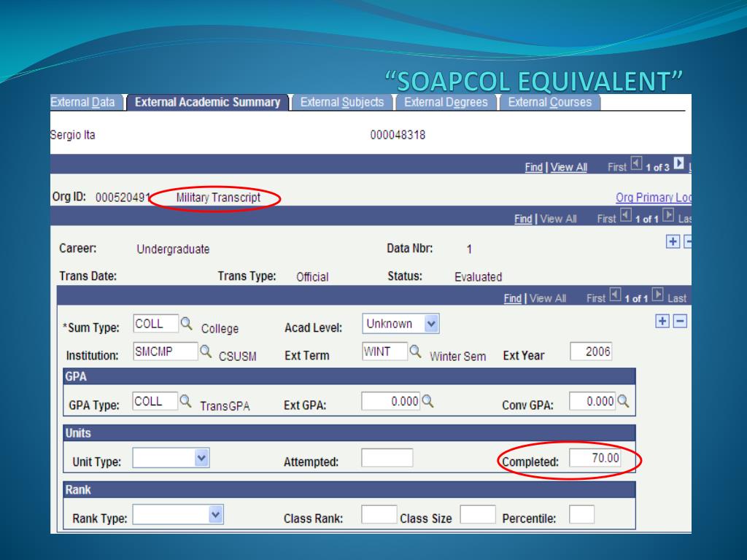Image resolution: width=747 pixels, height=560 pixels.
Task: Click the Ext Year field showing 2006
Action: pos(591,351)
